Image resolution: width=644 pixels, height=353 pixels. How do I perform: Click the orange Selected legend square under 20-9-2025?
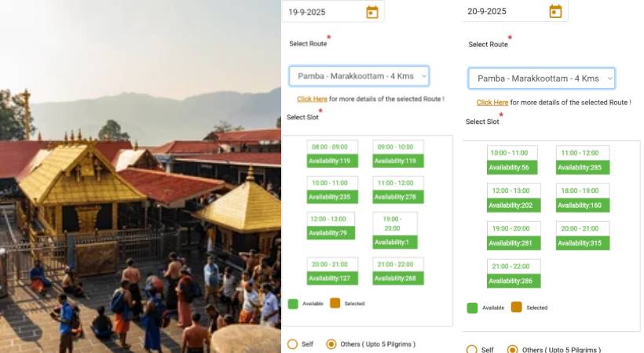516,307
